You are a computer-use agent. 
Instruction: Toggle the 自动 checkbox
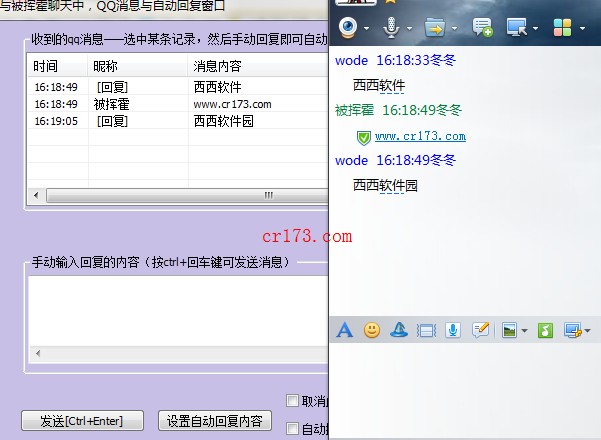click(x=292, y=428)
